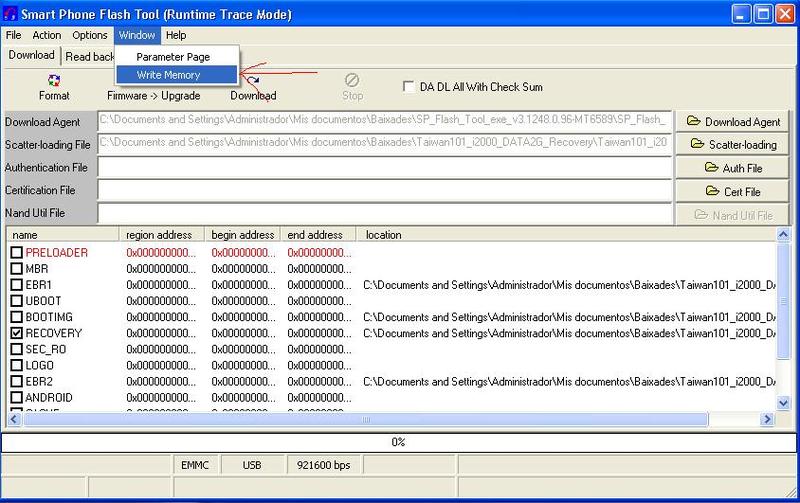Click vertical scrollbar up arrow
The width and height of the screenshot is (800, 503).
pos(783,235)
